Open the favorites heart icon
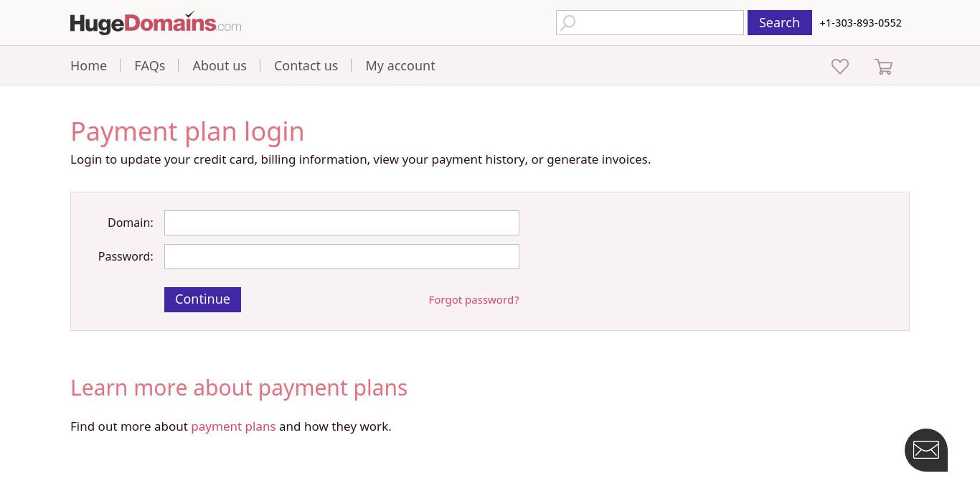 840,66
